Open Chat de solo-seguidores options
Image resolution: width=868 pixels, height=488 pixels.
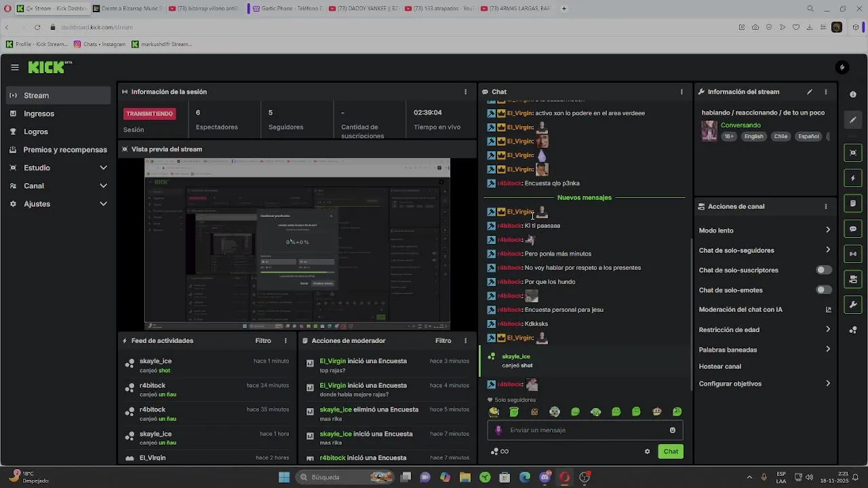click(x=765, y=250)
